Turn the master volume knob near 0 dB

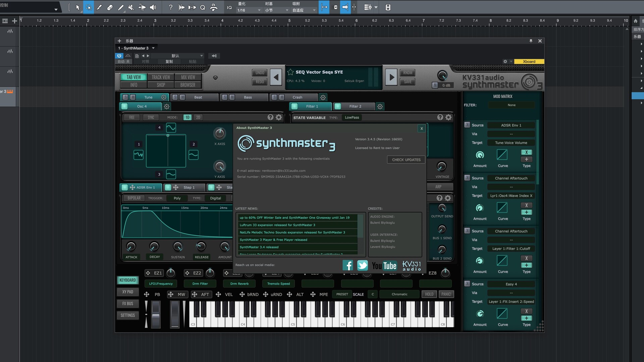click(443, 75)
